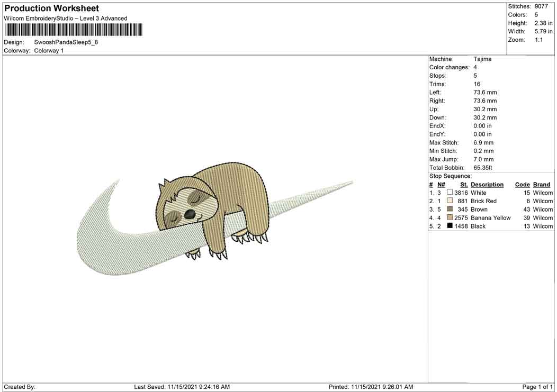Click the 'Banana Yellow' description text
The width and height of the screenshot is (557, 392).
pos(491,218)
